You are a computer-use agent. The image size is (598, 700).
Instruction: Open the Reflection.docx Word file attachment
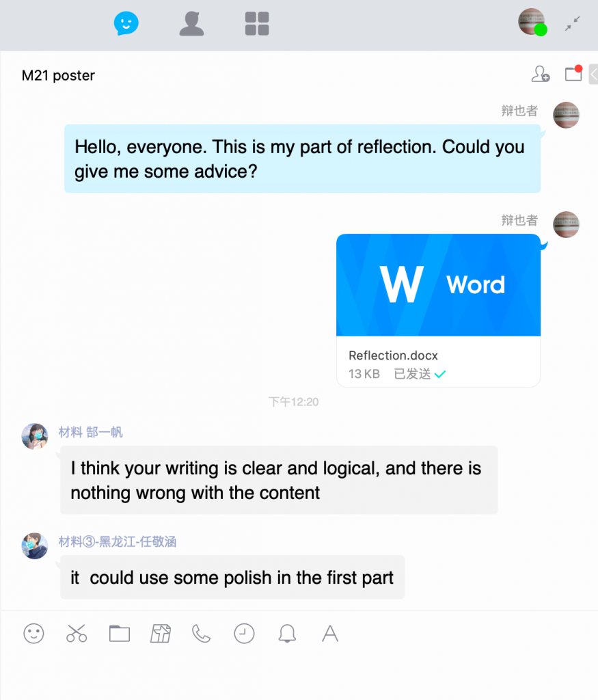click(438, 310)
